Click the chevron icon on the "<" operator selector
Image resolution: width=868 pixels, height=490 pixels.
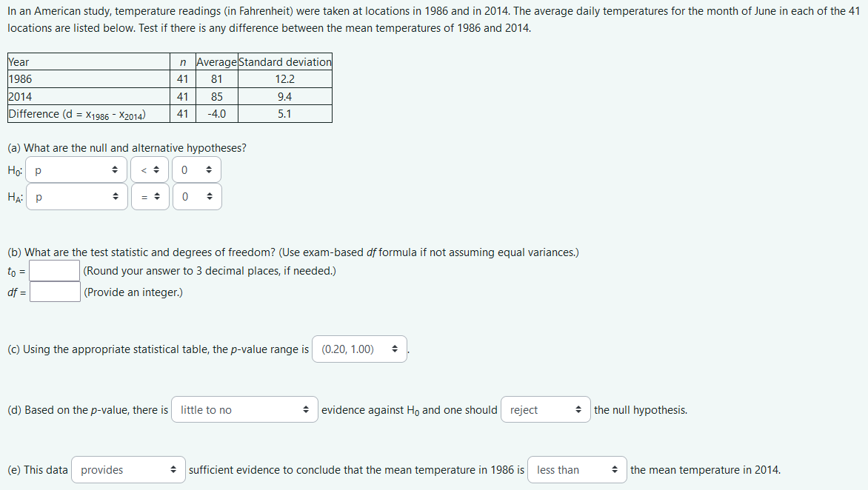156,170
